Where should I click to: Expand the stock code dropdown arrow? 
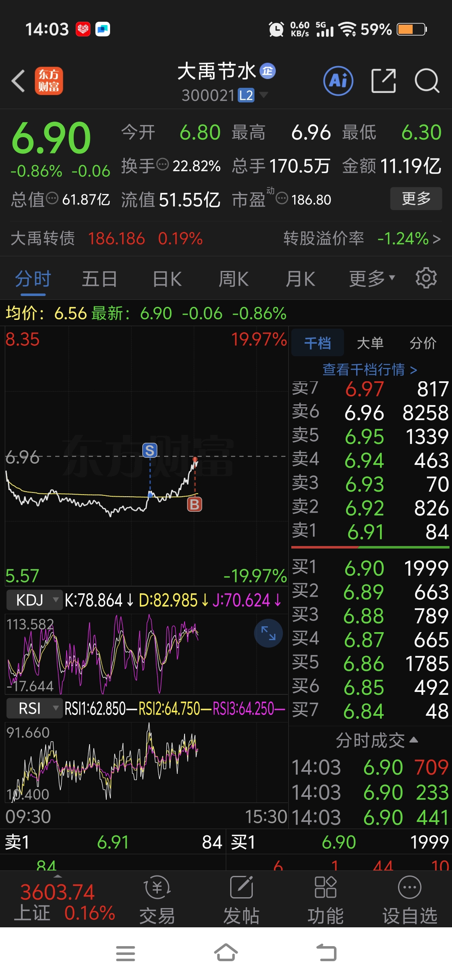tap(264, 95)
